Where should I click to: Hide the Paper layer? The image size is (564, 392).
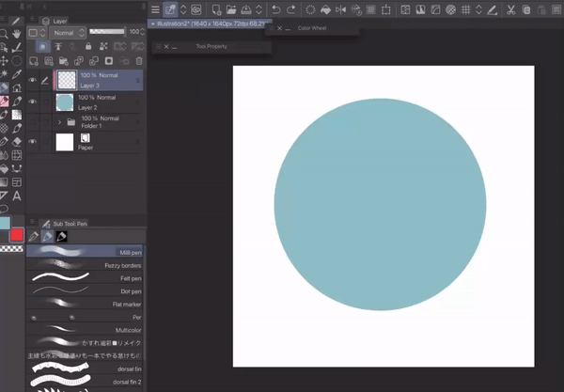click(x=33, y=142)
